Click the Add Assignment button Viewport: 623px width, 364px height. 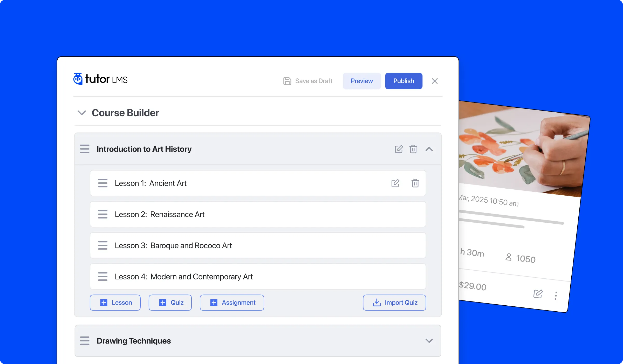coord(232,302)
